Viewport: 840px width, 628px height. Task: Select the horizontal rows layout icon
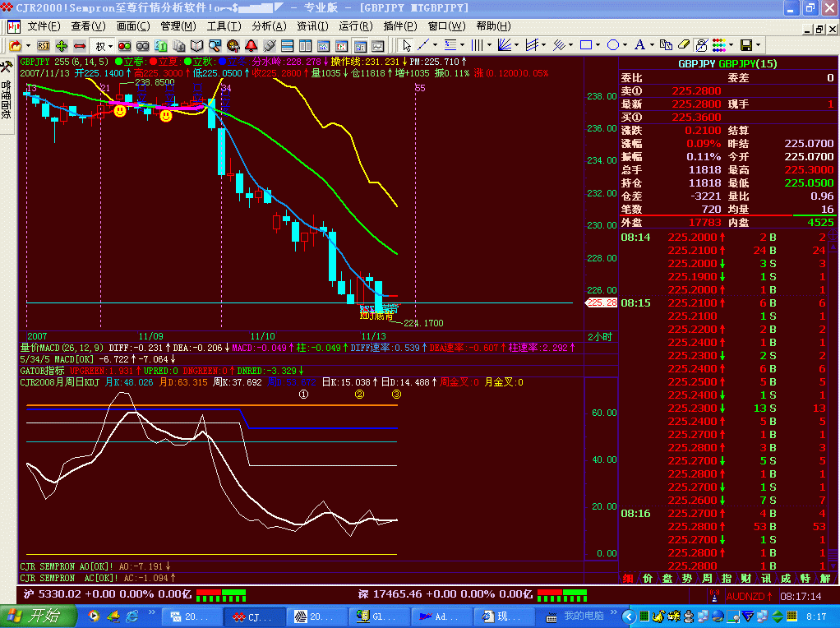coord(287,46)
